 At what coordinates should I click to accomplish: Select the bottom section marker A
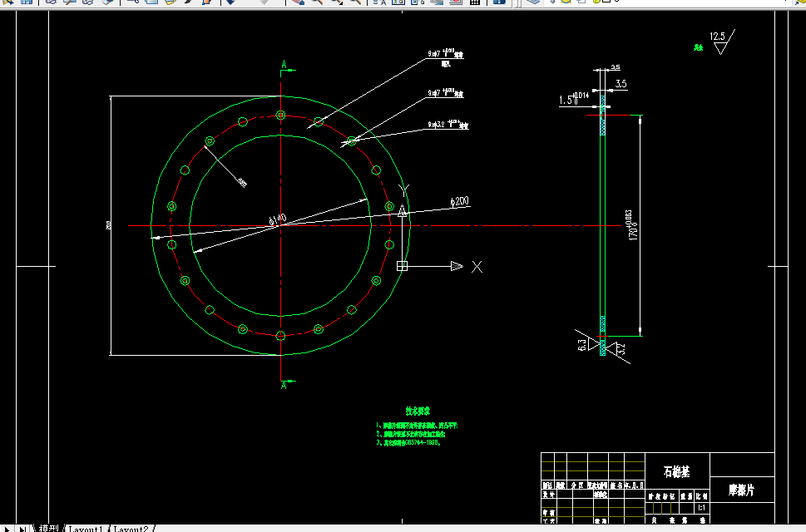[x=284, y=385]
